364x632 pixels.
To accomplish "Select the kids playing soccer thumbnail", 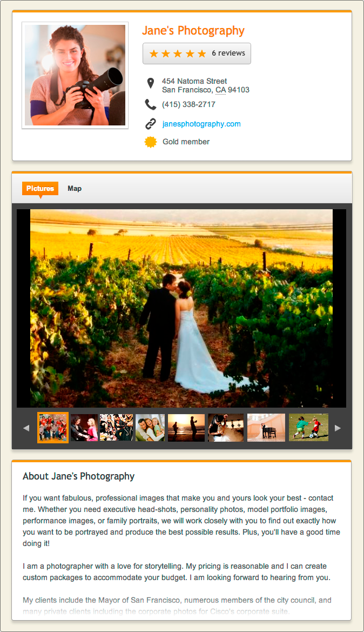I will pos(309,428).
